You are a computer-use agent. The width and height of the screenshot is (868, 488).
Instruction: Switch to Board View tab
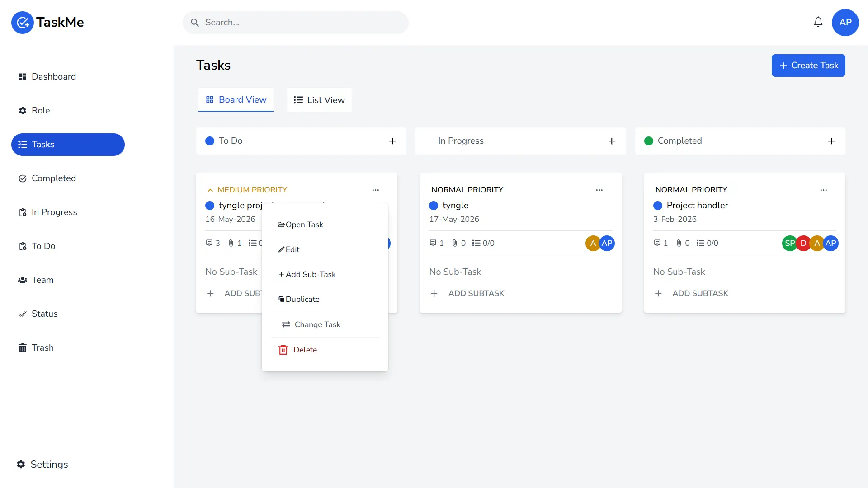[x=236, y=99]
